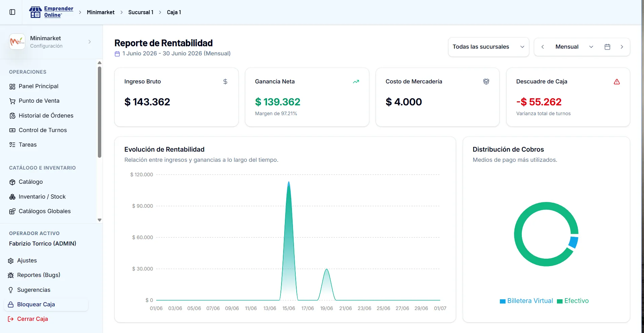Open the Mensual period dropdown
The image size is (644, 333).
[574, 47]
